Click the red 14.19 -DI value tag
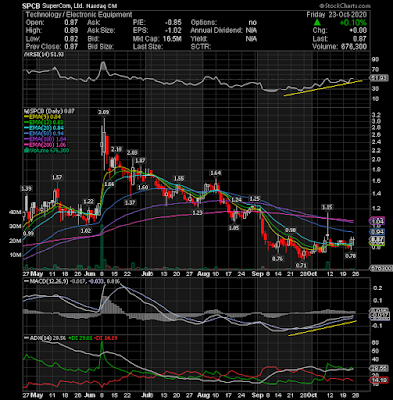Viewport: 393px width, 400px height. pos(378,380)
